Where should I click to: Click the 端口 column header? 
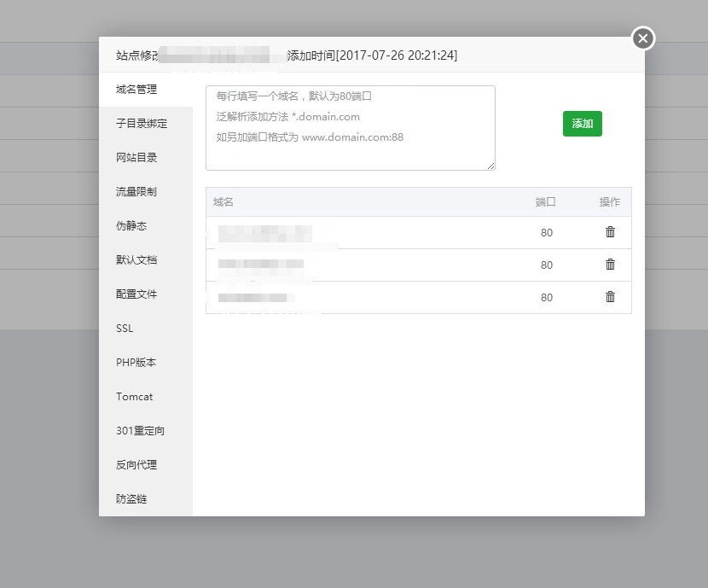(545, 202)
